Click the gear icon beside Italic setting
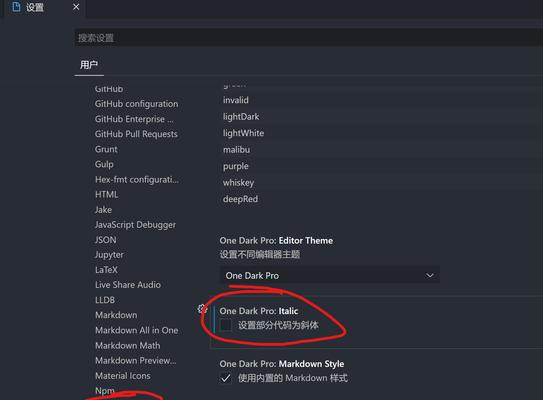Viewport: 543px width, 400px height. (x=202, y=309)
